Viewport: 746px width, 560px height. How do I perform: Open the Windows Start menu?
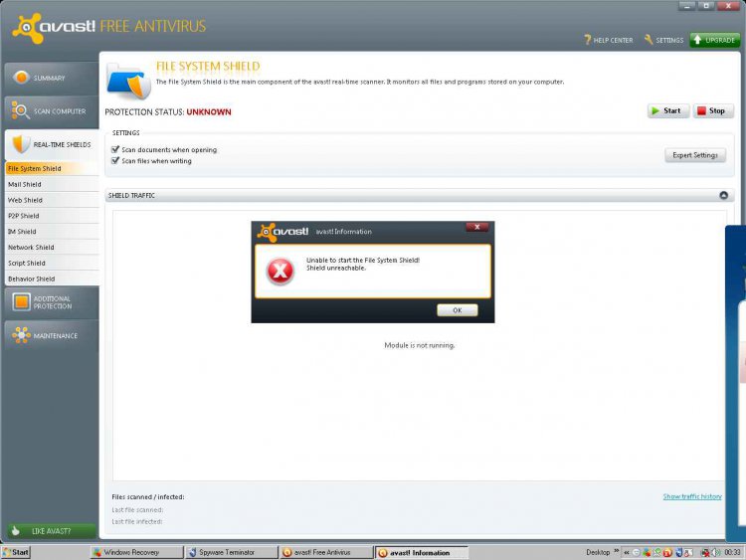(16, 552)
